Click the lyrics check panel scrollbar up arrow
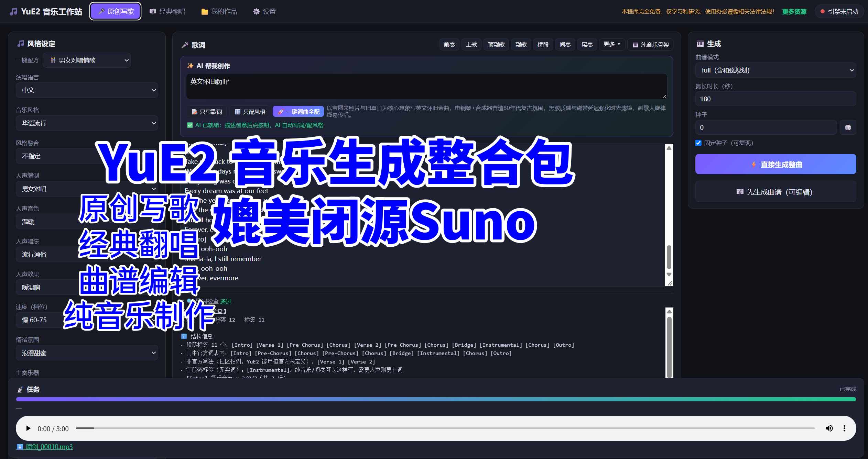The image size is (868, 459). click(669, 311)
